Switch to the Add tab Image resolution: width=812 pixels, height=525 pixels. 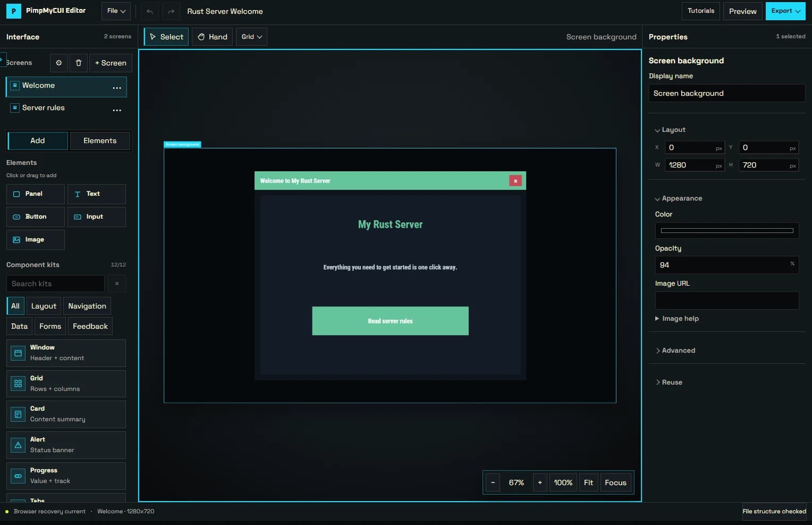pyautogui.click(x=38, y=141)
